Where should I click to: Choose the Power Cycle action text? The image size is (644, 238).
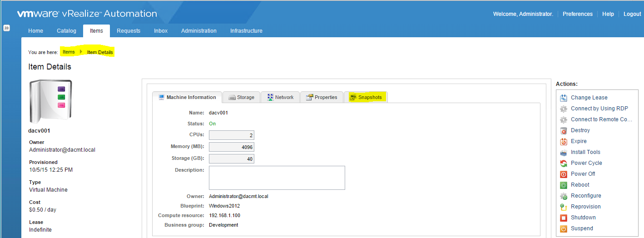[x=586, y=163]
